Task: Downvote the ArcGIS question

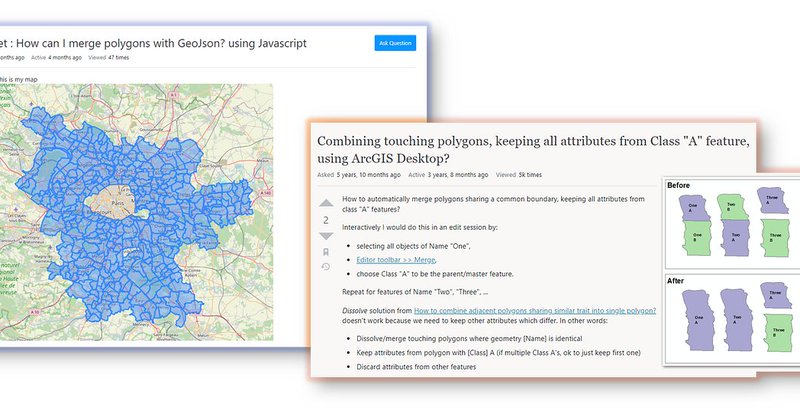Action: pyautogui.click(x=326, y=236)
